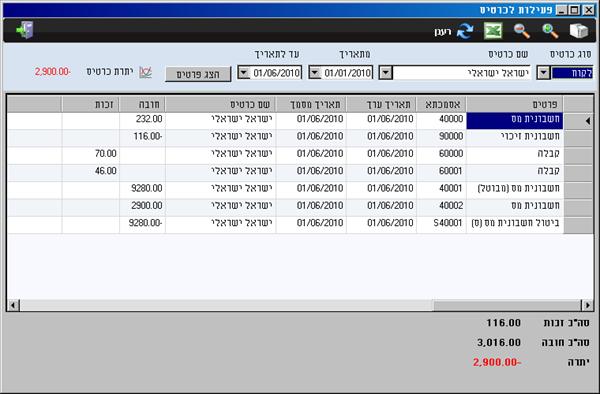600x394 pixels.
Task: Open the סוג כרטיס dropdown arrow
Action: (x=543, y=72)
